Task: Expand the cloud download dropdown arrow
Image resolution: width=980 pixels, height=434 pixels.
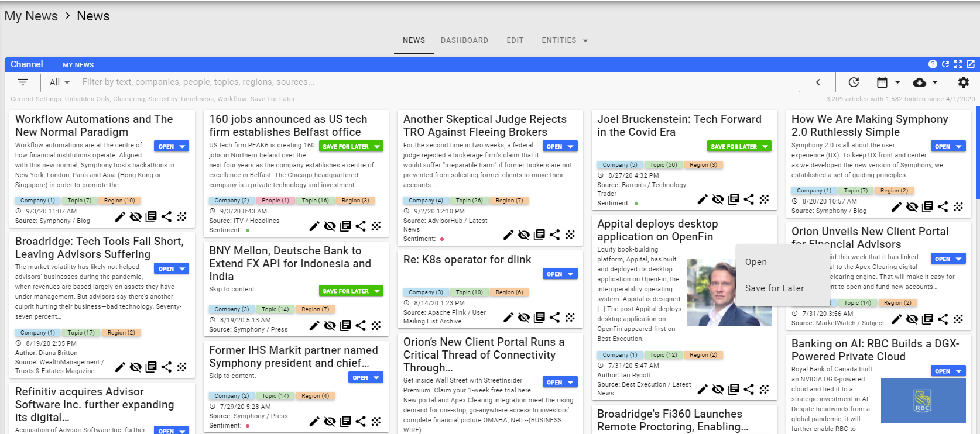Action: coord(935,82)
